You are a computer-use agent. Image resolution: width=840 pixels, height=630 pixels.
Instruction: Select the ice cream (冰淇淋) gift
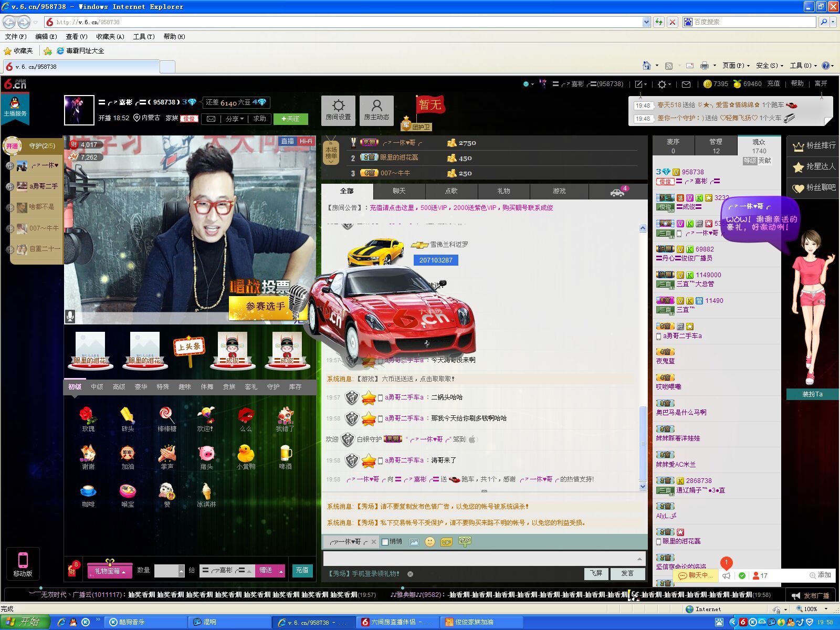click(206, 495)
